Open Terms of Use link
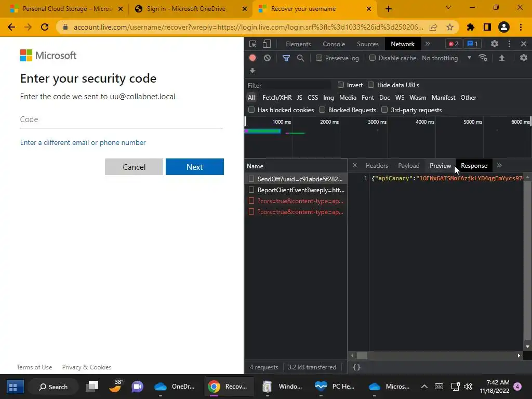The width and height of the screenshot is (532, 399). (34, 367)
